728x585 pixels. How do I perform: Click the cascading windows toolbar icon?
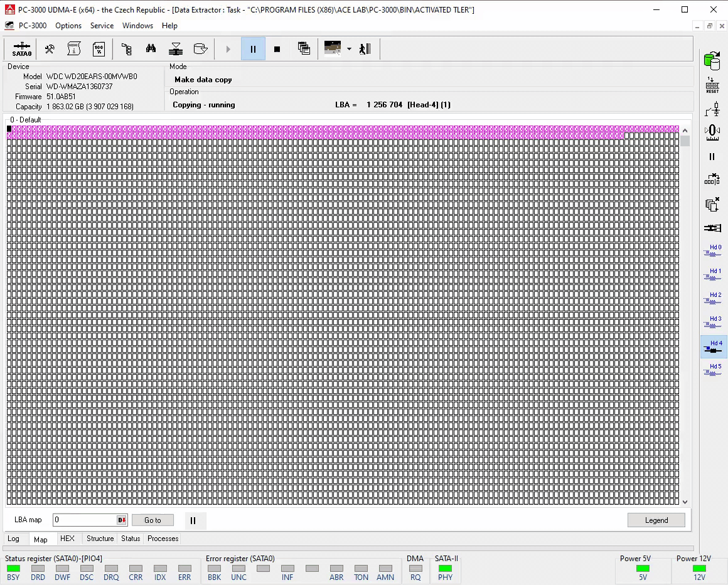pos(304,49)
